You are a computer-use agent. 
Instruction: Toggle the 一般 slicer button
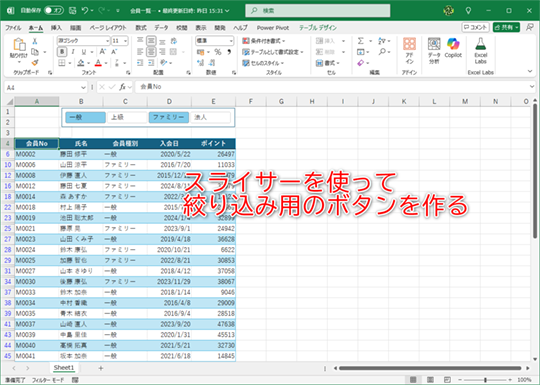click(85, 117)
